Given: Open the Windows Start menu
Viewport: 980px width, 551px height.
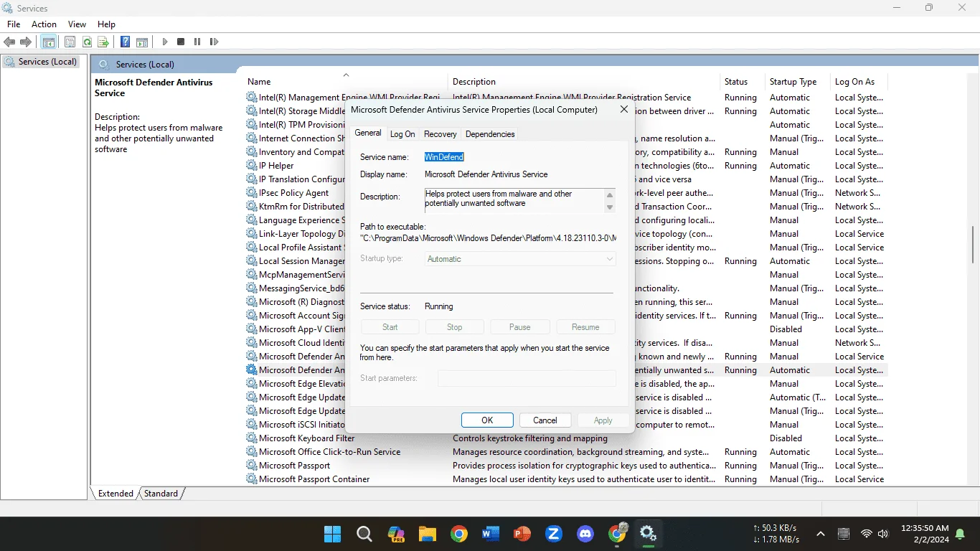Looking at the screenshot, I should pyautogui.click(x=332, y=534).
